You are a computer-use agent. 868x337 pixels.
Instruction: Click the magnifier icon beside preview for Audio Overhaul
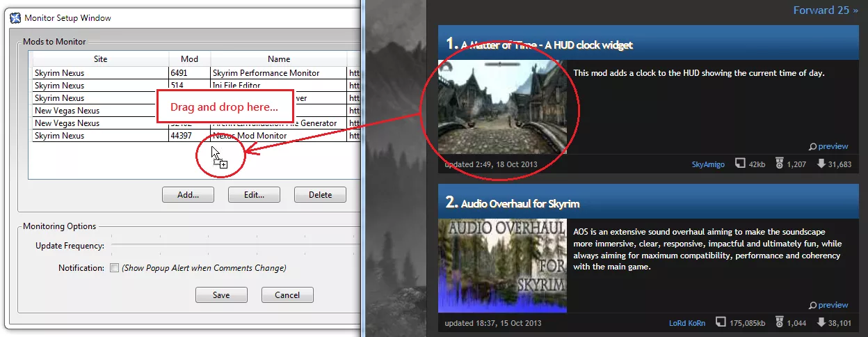pyautogui.click(x=812, y=306)
